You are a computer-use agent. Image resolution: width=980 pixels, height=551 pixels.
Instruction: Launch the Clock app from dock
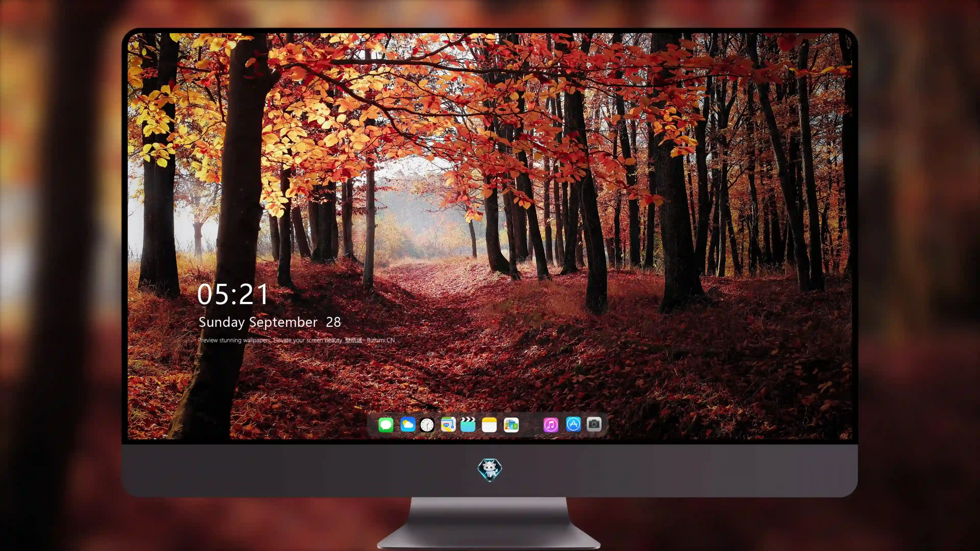(427, 425)
